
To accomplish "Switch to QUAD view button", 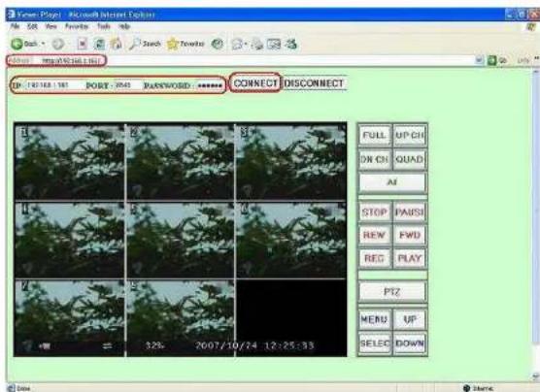I will (410, 159).
